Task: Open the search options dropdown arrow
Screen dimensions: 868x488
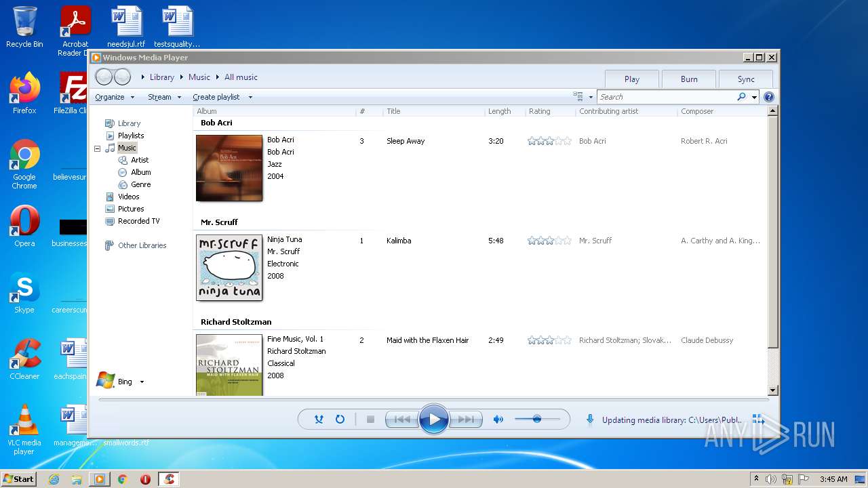Action: 754,97
